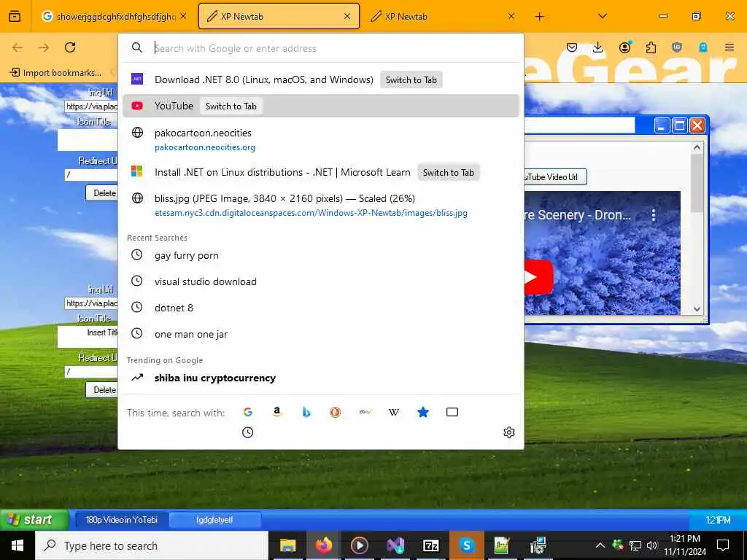Open the Downloads panel
Image resolution: width=747 pixels, height=560 pixels.
point(598,47)
